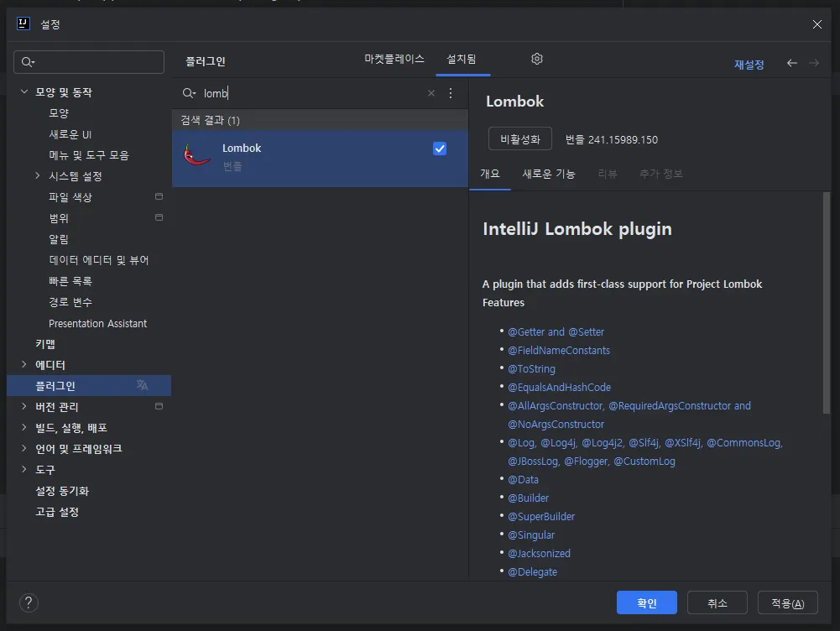Open plugin search options three-dot menu

tap(451, 93)
